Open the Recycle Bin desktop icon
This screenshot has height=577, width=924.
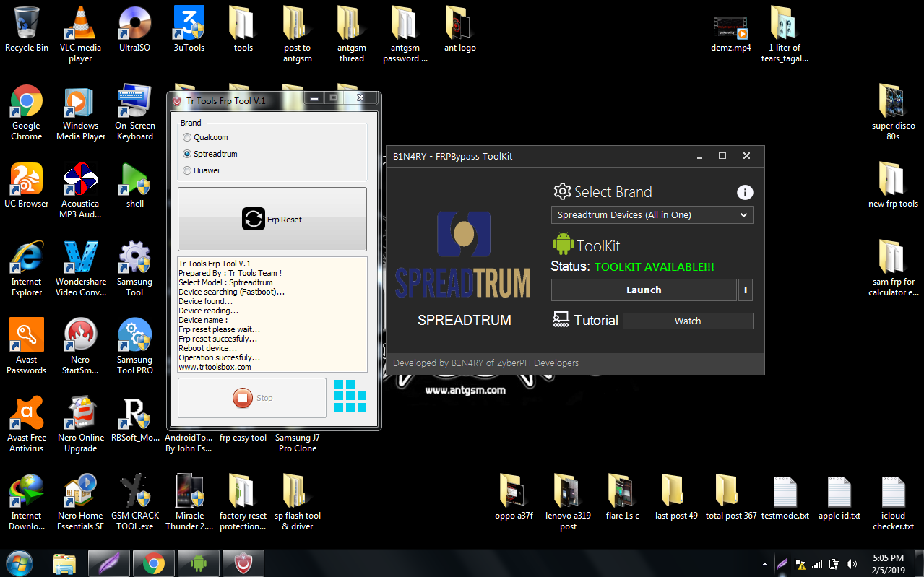pyautogui.click(x=27, y=29)
